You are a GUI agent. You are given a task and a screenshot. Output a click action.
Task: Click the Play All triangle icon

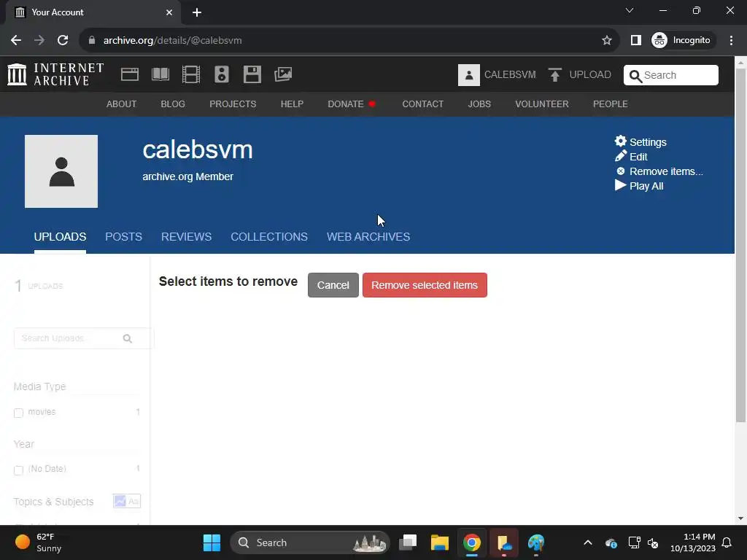(620, 185)
